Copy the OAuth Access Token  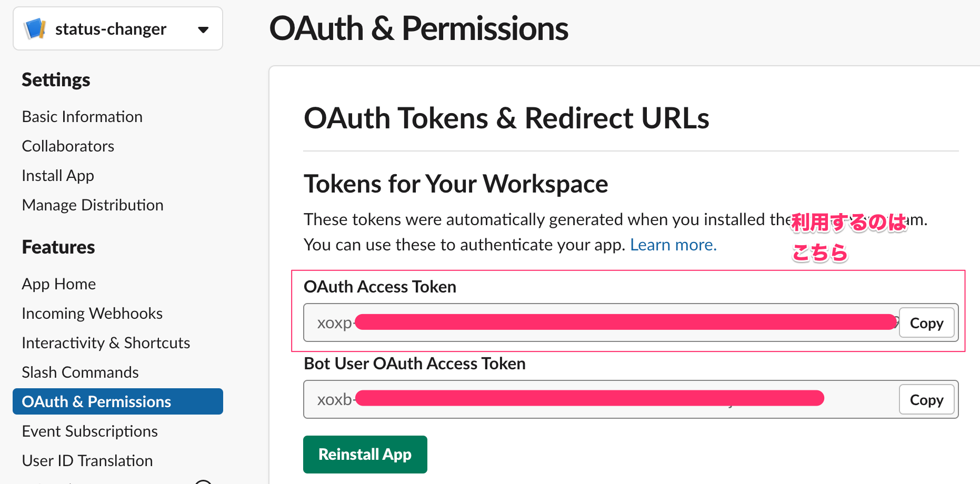[x=926, y=322]
